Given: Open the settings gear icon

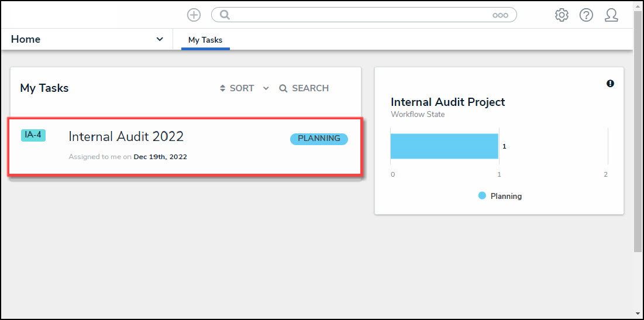Looking at the screenshot, I should click(562, 15).
